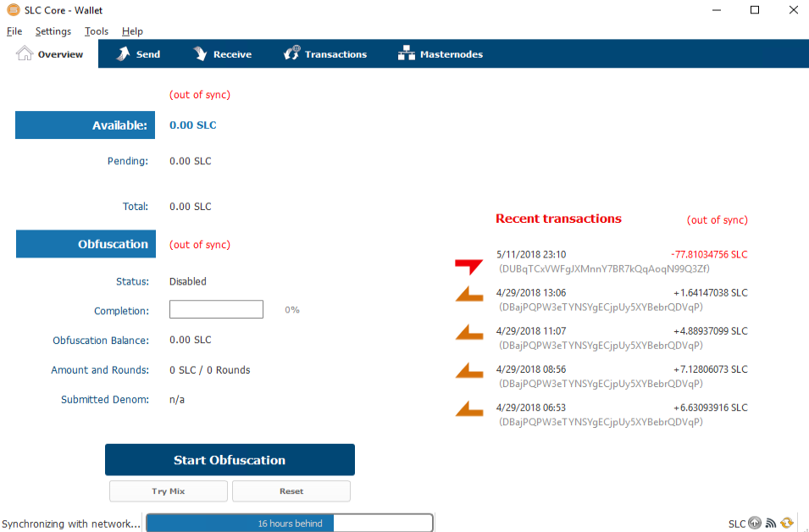809x532 pixels.
Task: Switch to the Send tab
Action: [138, 53]
